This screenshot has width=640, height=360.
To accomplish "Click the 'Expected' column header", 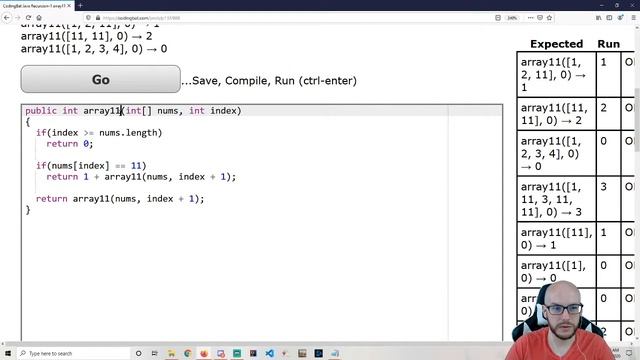I will coord(556,44).
